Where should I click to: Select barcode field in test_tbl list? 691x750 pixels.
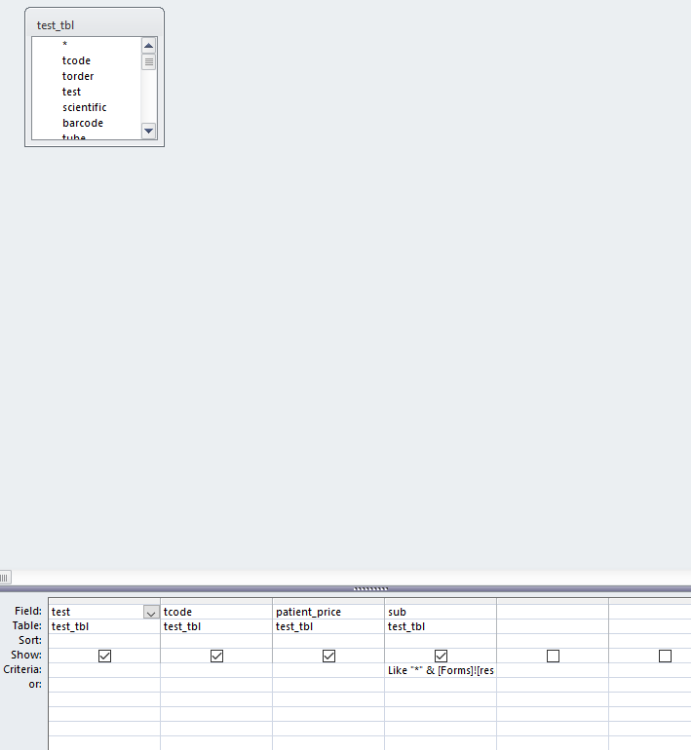(82, 123)
